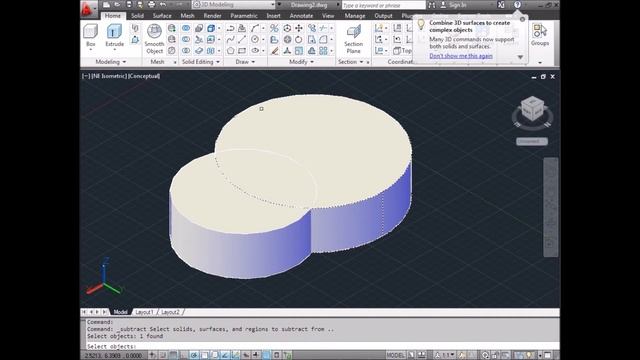Click 'Don't show me this again' link

coord(461,56)
